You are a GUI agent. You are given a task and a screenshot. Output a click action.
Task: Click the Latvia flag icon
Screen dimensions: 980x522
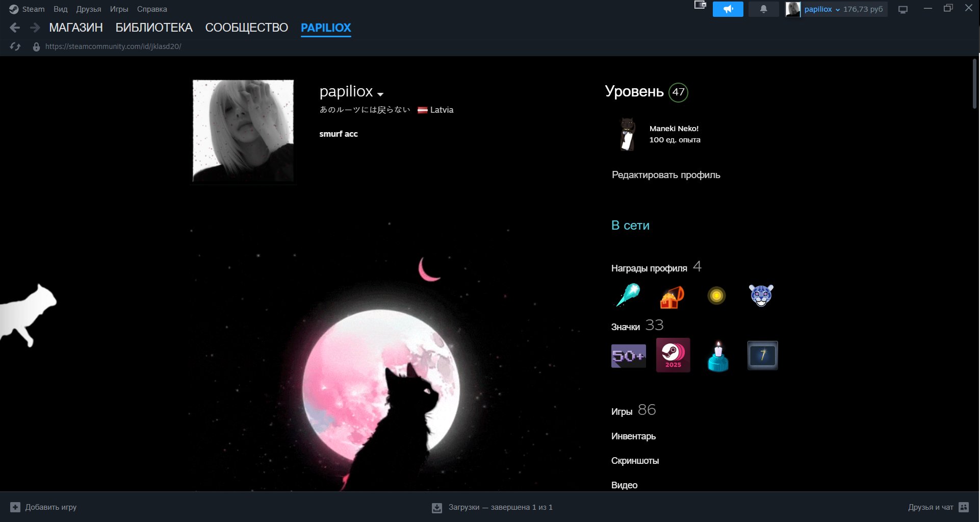point(422,110)
